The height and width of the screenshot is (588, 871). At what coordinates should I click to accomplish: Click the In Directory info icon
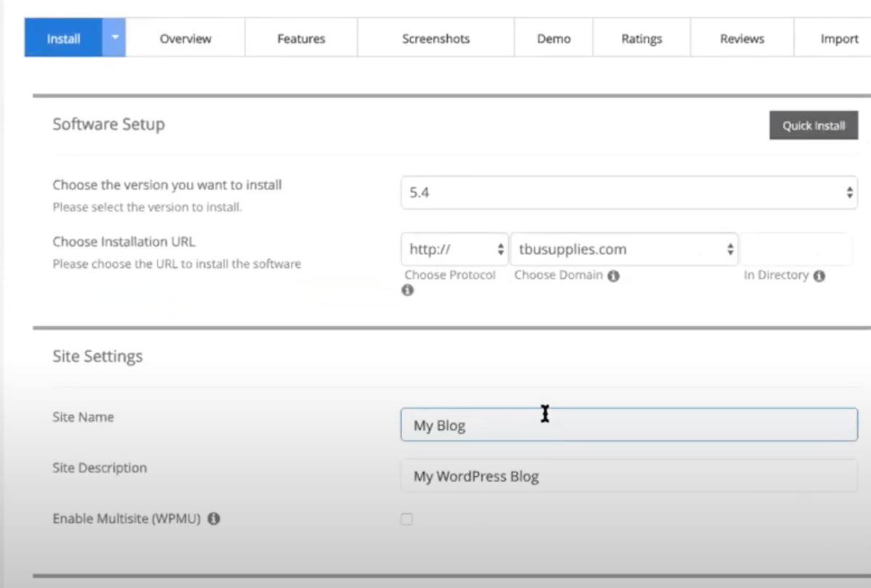[819, 276]
